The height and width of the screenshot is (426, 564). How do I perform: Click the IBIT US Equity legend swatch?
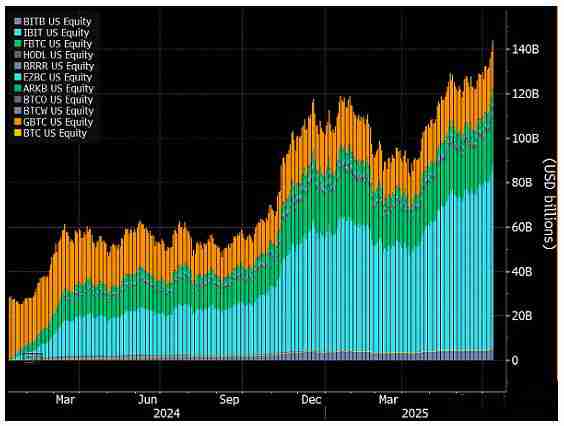coord(18,33)
